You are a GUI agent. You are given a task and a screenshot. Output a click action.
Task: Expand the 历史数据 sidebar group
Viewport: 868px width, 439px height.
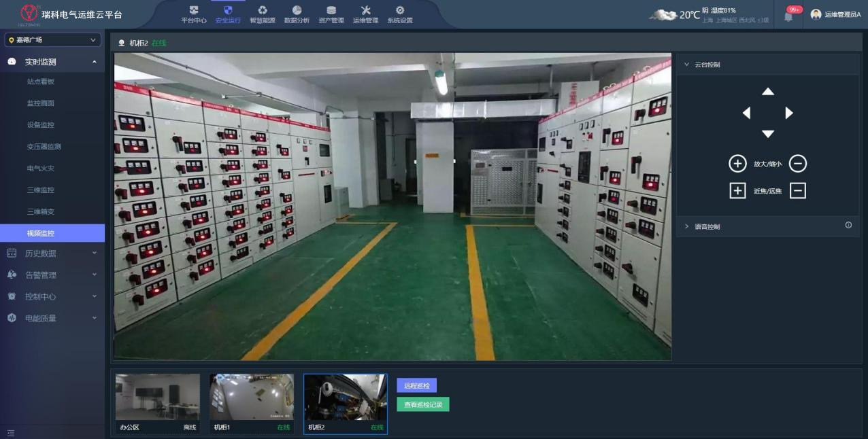(x=52, y=253)
